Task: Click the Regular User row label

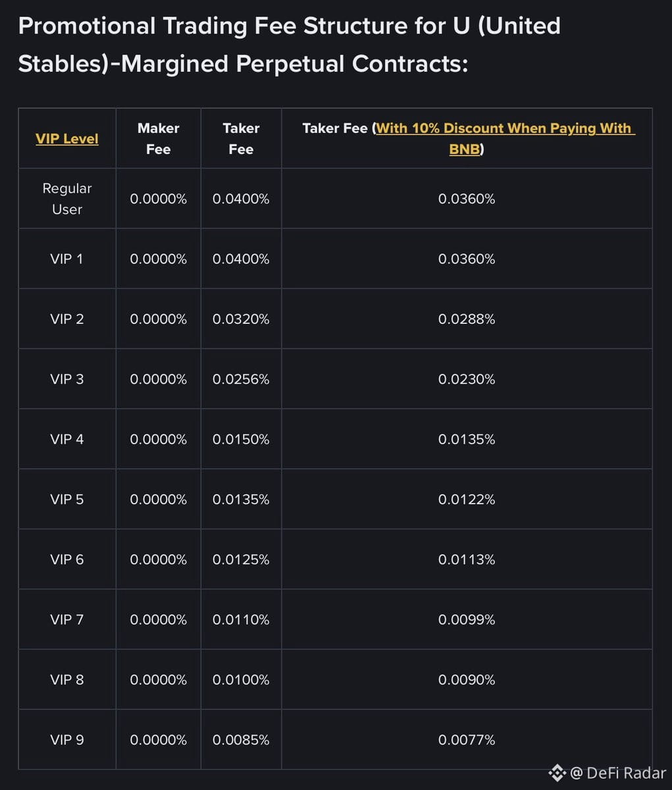Action: coord(67,199)
